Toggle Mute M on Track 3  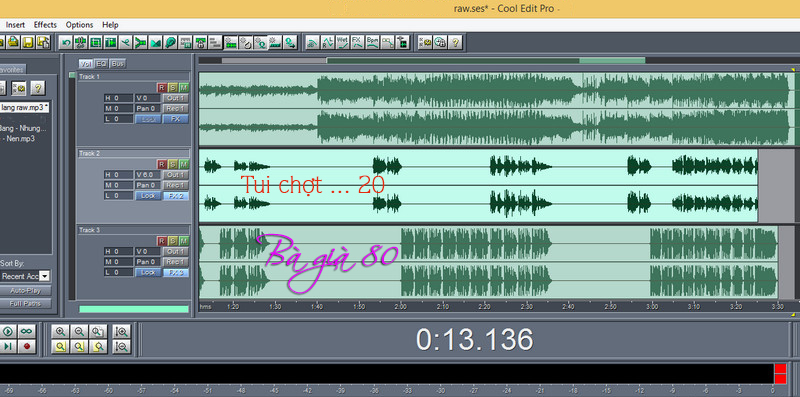[184, 241]
